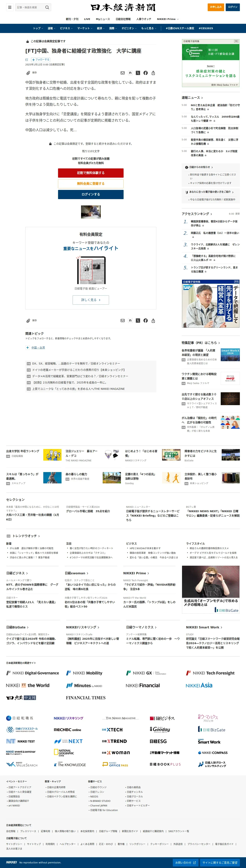Click the share/export icon above article
This screenshot has width=246, height=868.
pyautogui.click(x=153, y=73)
